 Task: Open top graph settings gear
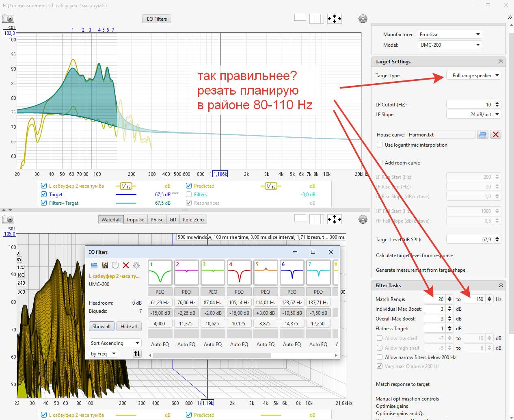pyautogui.click(x=363, y=19)
